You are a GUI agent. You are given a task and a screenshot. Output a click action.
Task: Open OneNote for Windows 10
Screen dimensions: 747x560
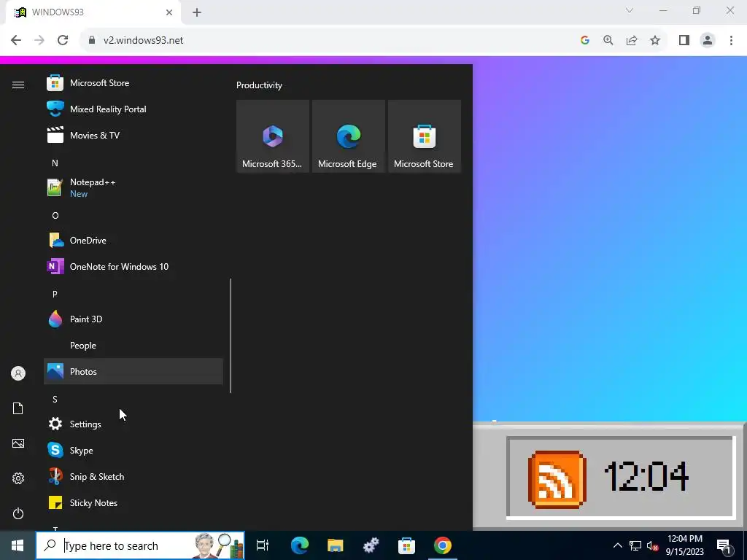(133, 267)
